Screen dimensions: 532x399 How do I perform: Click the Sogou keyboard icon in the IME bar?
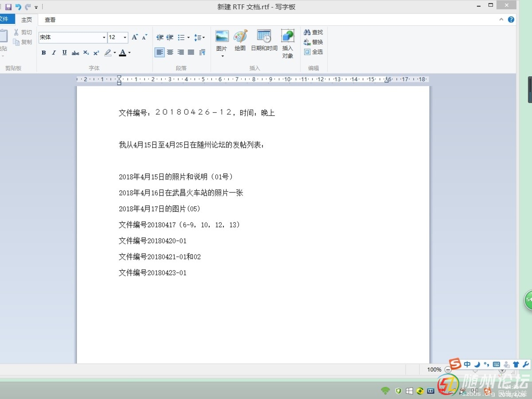tap(497, 364)
